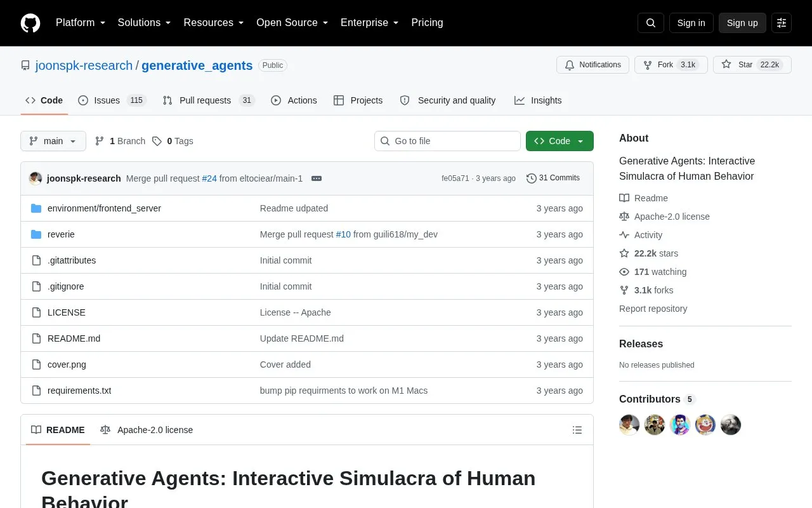Open the green Code dropdown button
The image size is (812, 508).
[x=560, y=141]
